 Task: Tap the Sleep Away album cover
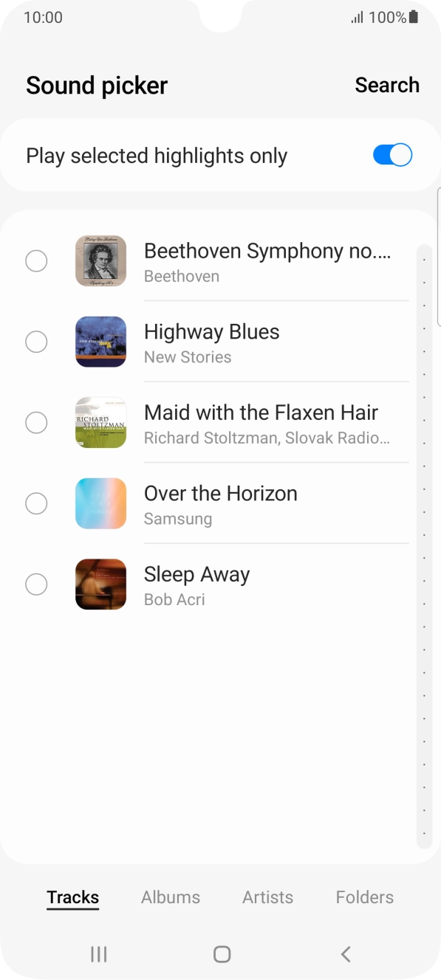100,584
